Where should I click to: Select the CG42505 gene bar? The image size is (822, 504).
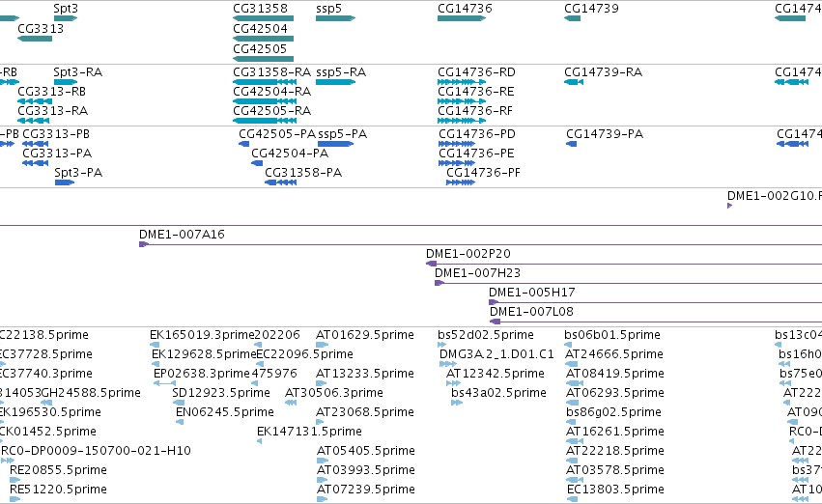coord(263,59)
